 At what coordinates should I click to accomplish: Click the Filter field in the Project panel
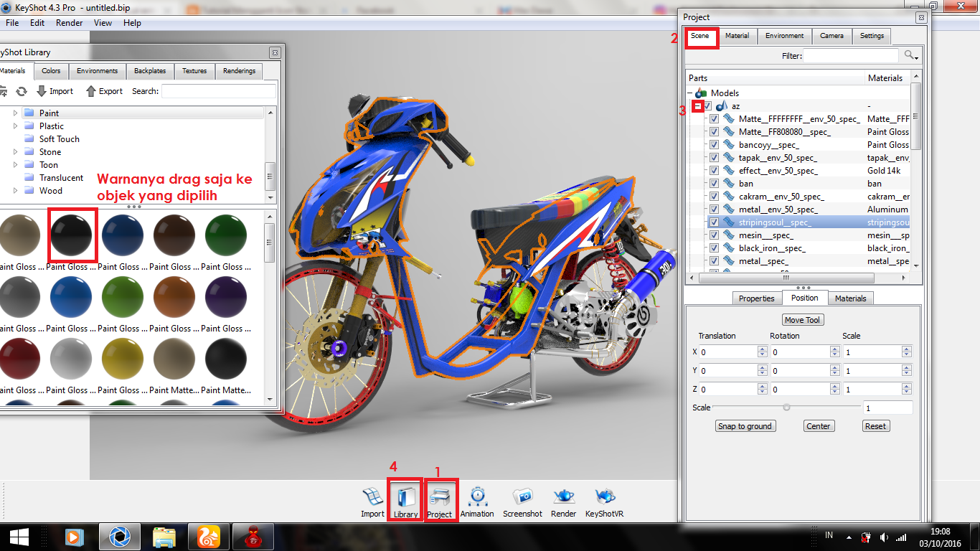pyautogui.click(x=851, y=55)
